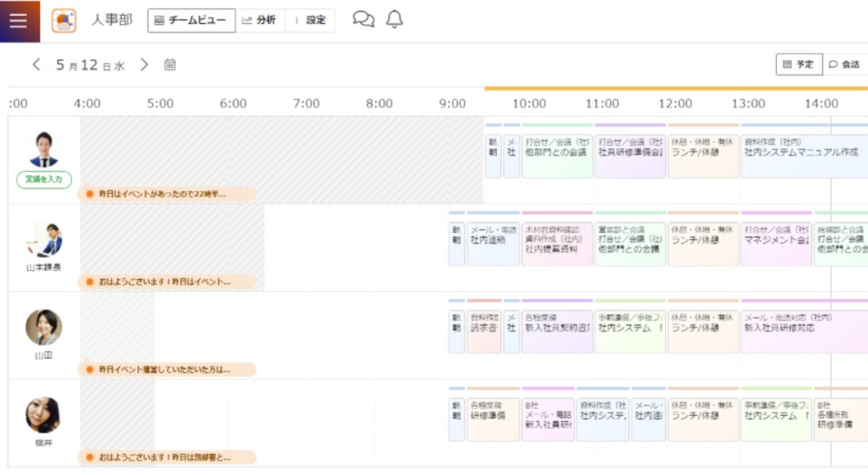Open 桜井's avatar
This screenshot has height=475, width=868.
pyautogui.click(x=44, y=415)
